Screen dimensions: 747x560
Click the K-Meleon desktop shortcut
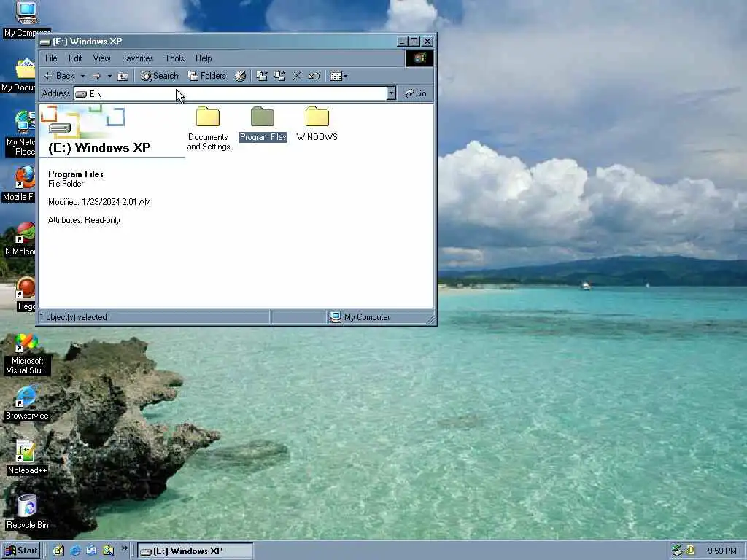pyautogui.click(x=21, y=239)
